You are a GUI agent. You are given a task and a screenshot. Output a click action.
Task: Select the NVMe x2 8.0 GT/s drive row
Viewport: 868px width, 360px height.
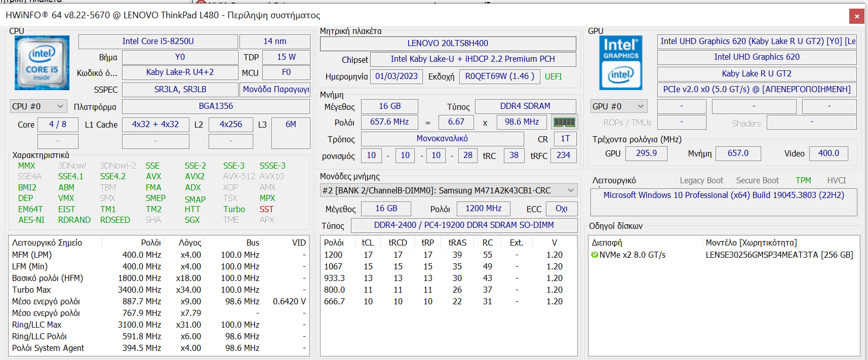pos(724,255)
